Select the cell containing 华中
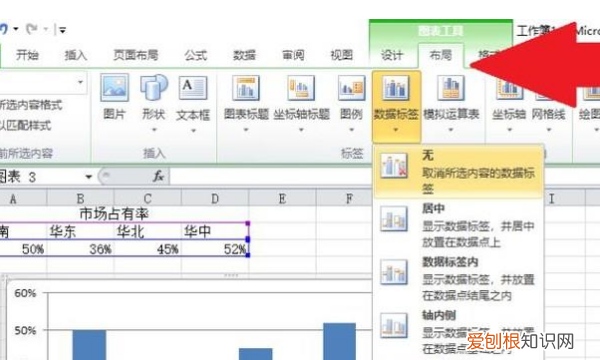Image resolution: width=600 pixels, height=360 pixels. 215,231
